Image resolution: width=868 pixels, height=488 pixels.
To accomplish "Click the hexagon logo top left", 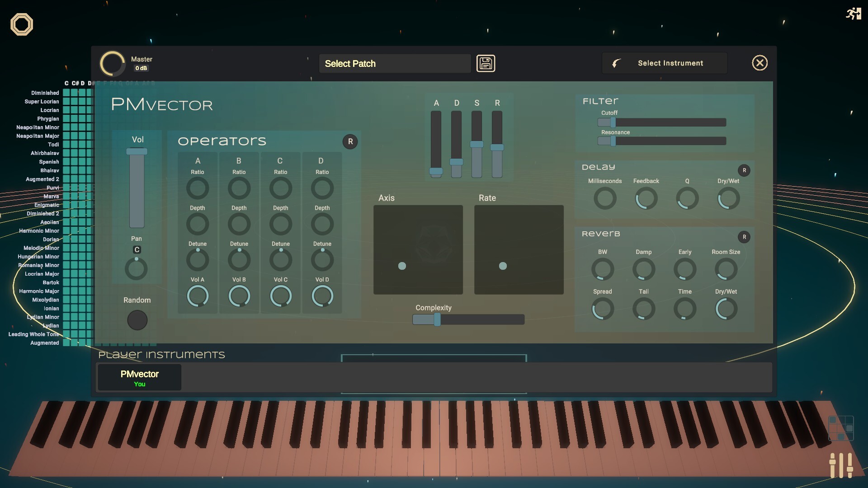I will click(21, 24).
